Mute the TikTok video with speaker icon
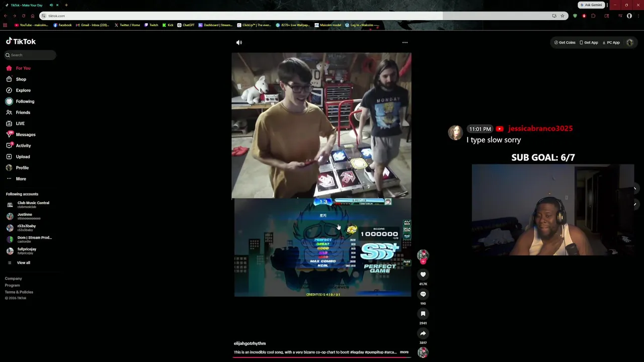The width and height of the screenshot is (644, 362). [x=239, y=43]
